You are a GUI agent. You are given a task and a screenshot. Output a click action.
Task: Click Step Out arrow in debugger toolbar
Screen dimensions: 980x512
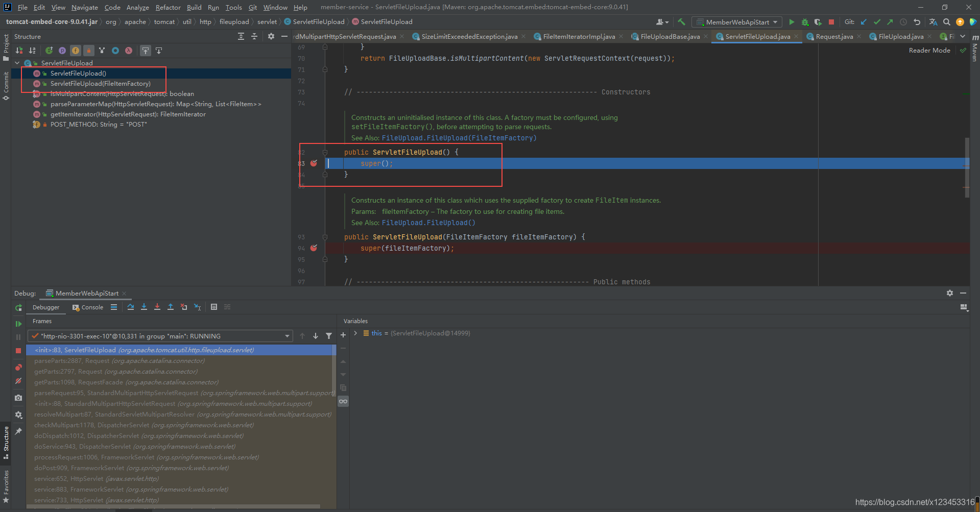click(x=171, y=307)
